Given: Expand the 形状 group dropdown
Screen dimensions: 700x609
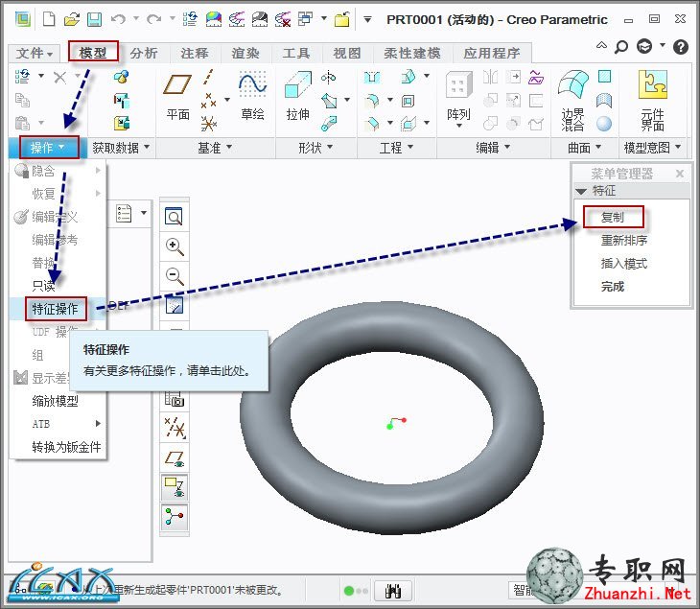Looking at the screenshot, I should [x=316, y=148].
